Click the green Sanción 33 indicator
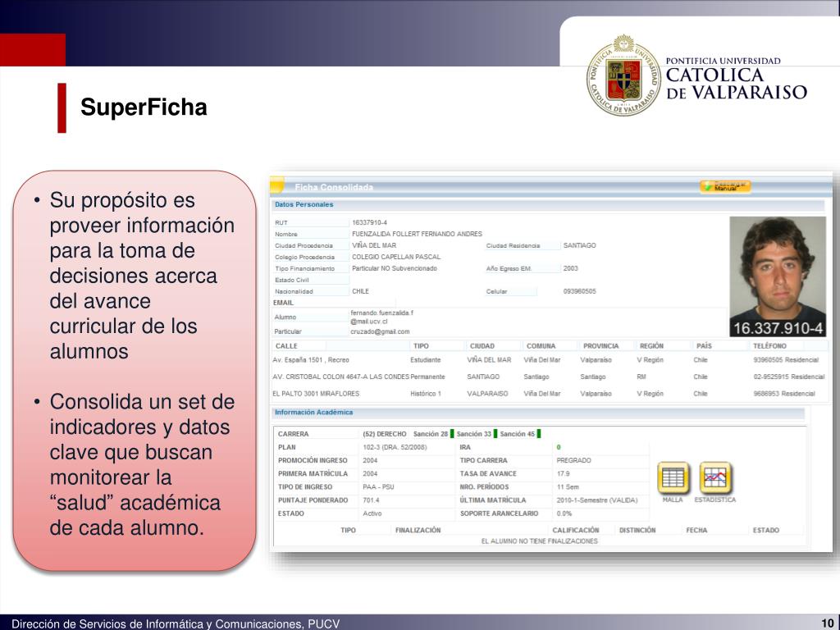The image size is (840, 630). [x=495, y=434]
